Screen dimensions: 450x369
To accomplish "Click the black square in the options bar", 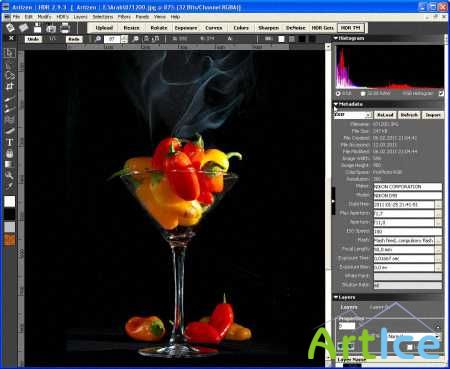I will [302, 39].
